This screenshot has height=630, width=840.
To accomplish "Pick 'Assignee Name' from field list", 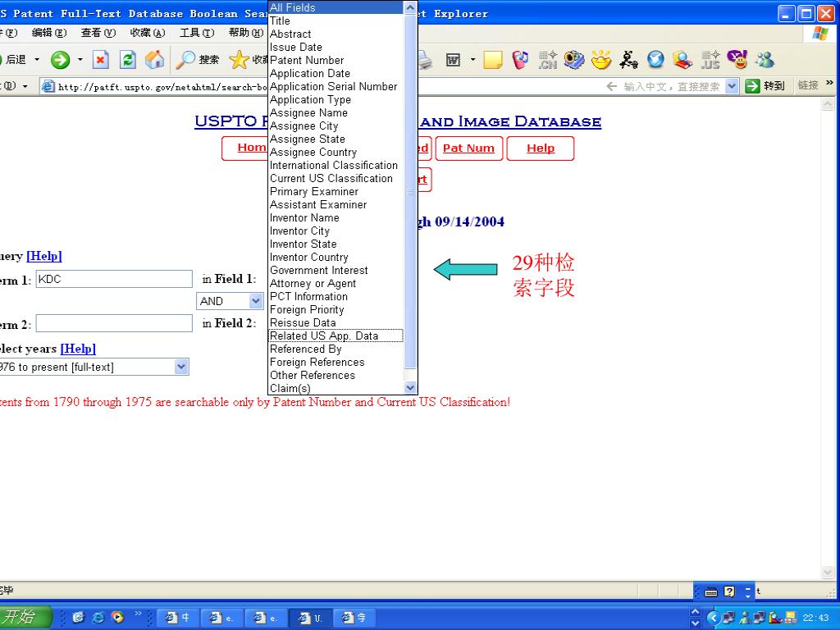I will (336, 112).
